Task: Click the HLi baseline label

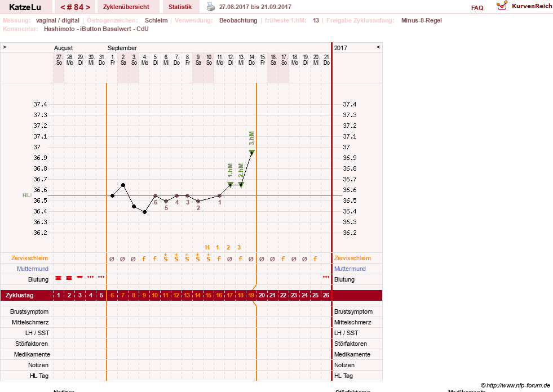Action: click(x=27, y=195)
